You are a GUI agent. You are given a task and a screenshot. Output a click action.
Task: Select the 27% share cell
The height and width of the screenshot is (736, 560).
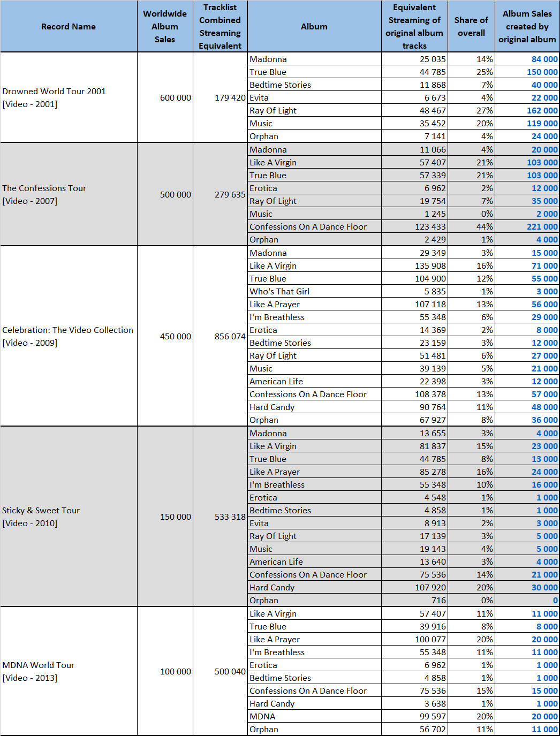(471, 110)
